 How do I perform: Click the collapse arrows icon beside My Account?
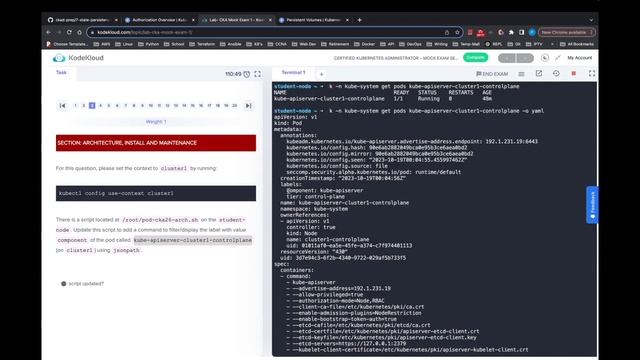coord(558,58)
